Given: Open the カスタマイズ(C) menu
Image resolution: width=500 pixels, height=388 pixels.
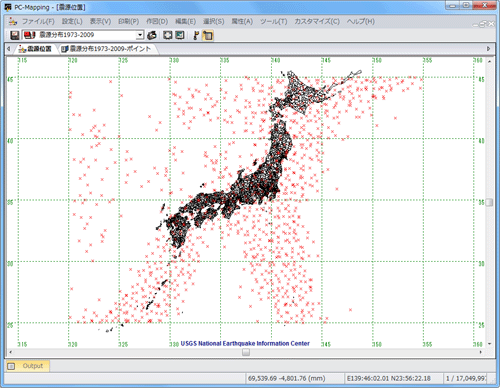Looking at the screenshot, I should click(317, 22).
